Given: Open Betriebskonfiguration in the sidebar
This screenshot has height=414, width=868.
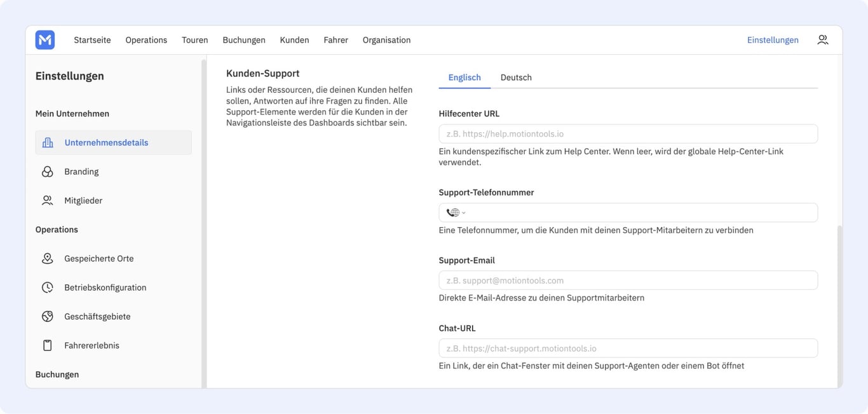Looking at the screenshot, I should [114, 287].
